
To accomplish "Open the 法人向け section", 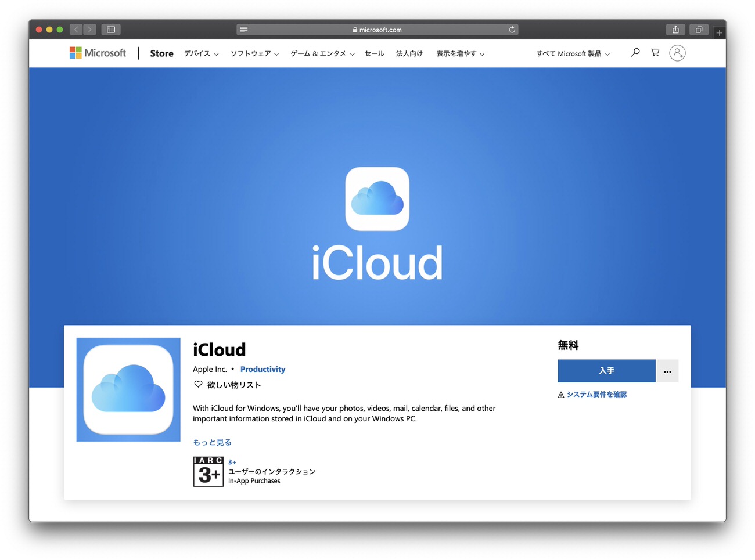I will tap(409, 53).
